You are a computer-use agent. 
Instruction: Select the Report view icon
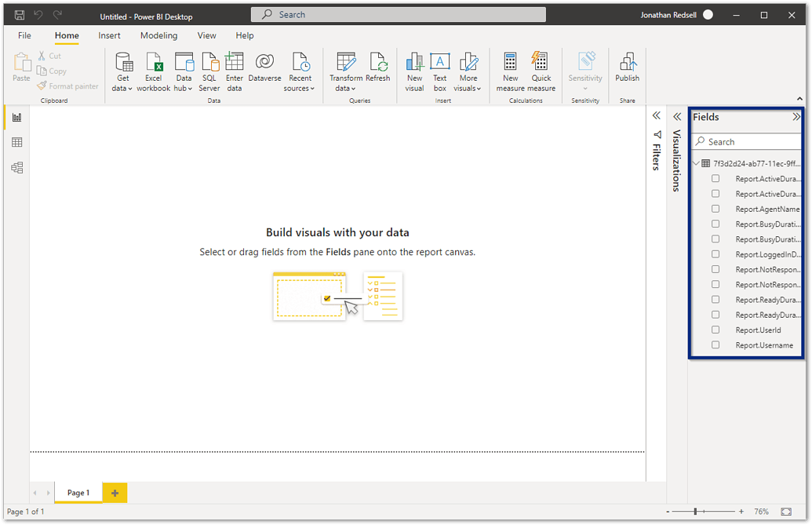16,117
